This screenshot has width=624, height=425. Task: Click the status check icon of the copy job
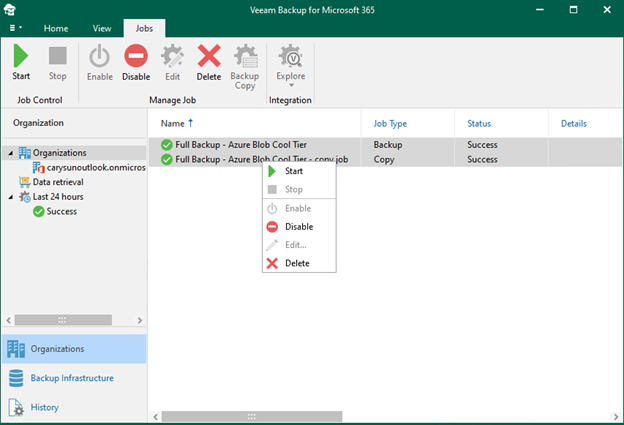[167, 160]
